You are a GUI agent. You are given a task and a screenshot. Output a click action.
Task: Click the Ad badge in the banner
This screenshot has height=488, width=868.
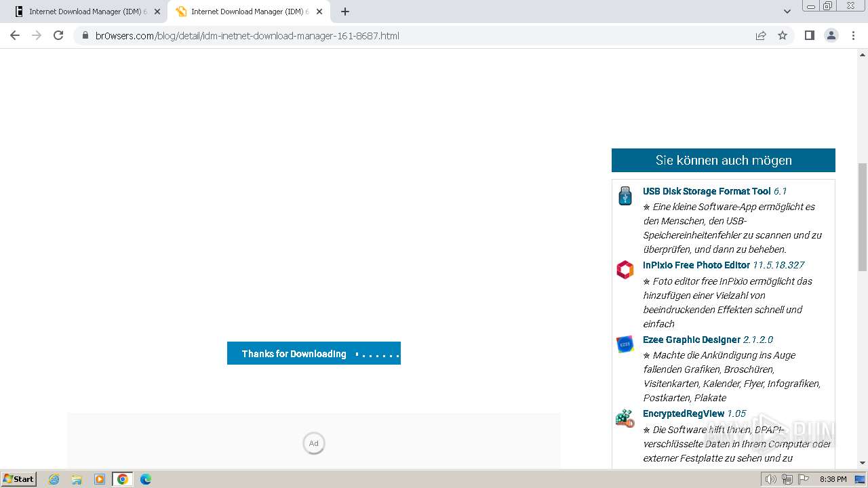click(314, 443)
